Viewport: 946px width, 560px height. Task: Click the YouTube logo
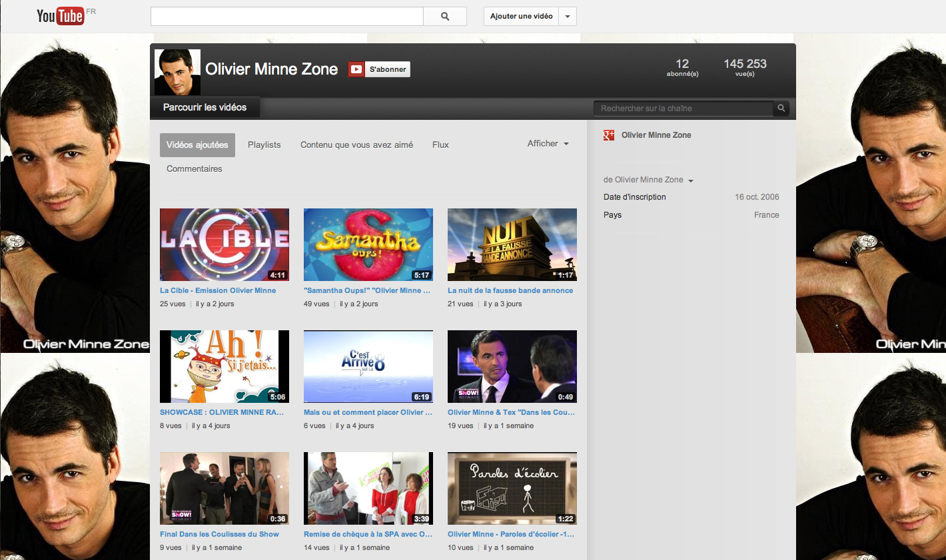pyautogui.click(x=61, y=16)
